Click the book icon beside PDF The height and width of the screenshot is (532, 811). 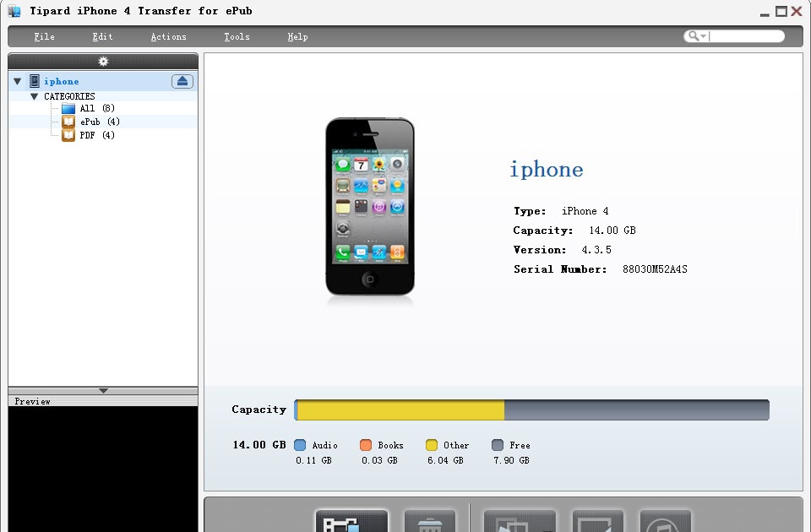point(68,135)
